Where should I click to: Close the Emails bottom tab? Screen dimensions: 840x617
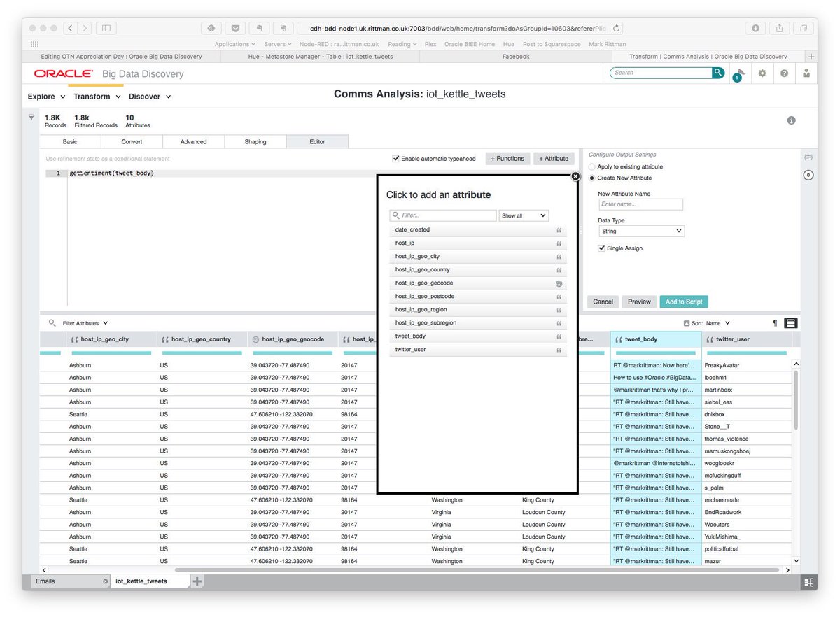[106, 581]
